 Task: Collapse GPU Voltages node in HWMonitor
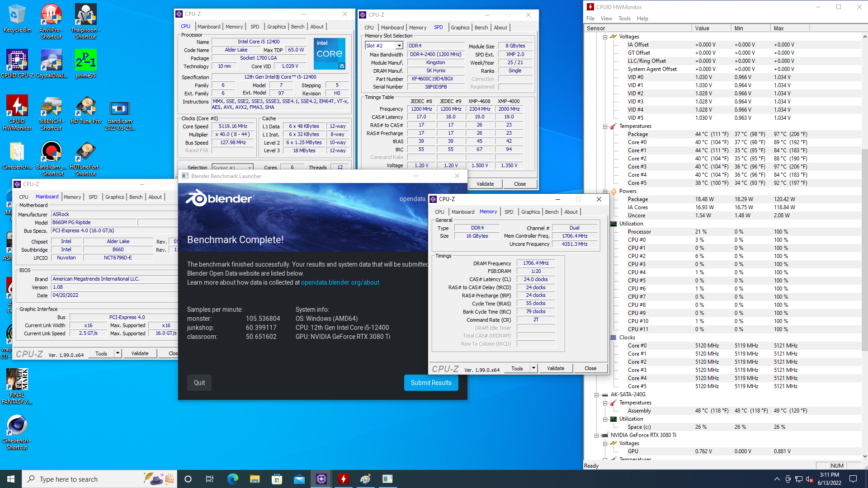605,444
